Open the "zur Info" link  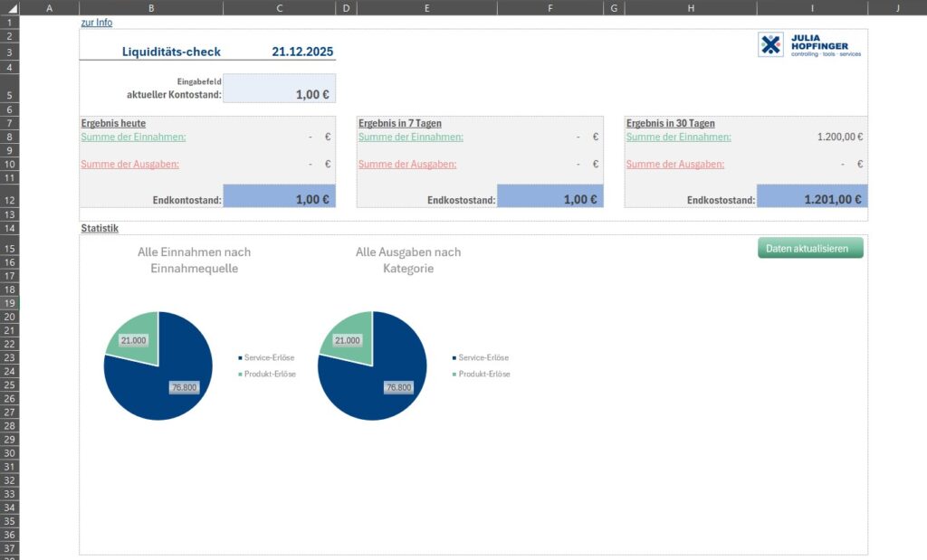pyautogui.click(x=97, y=23)
